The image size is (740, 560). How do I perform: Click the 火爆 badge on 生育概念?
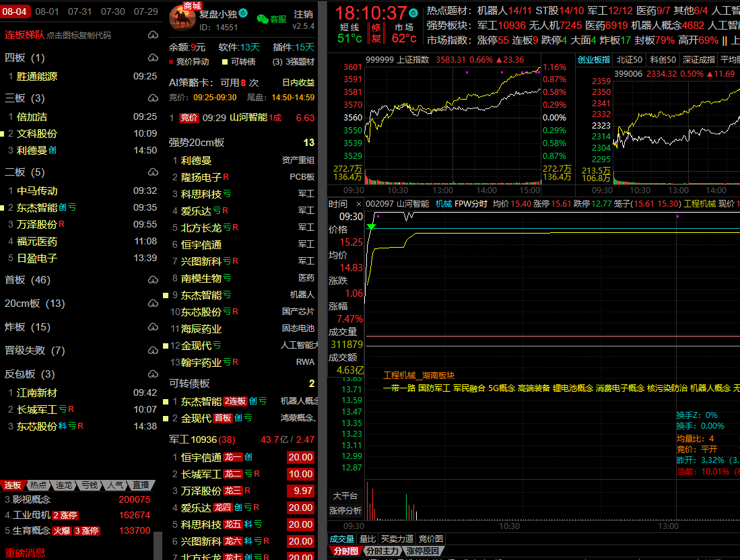coord(61,531)
